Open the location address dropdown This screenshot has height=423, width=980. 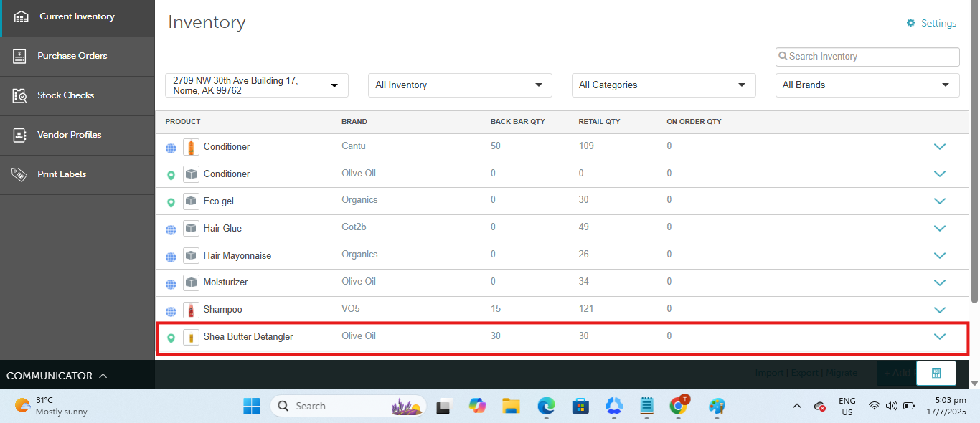[257, 85]
